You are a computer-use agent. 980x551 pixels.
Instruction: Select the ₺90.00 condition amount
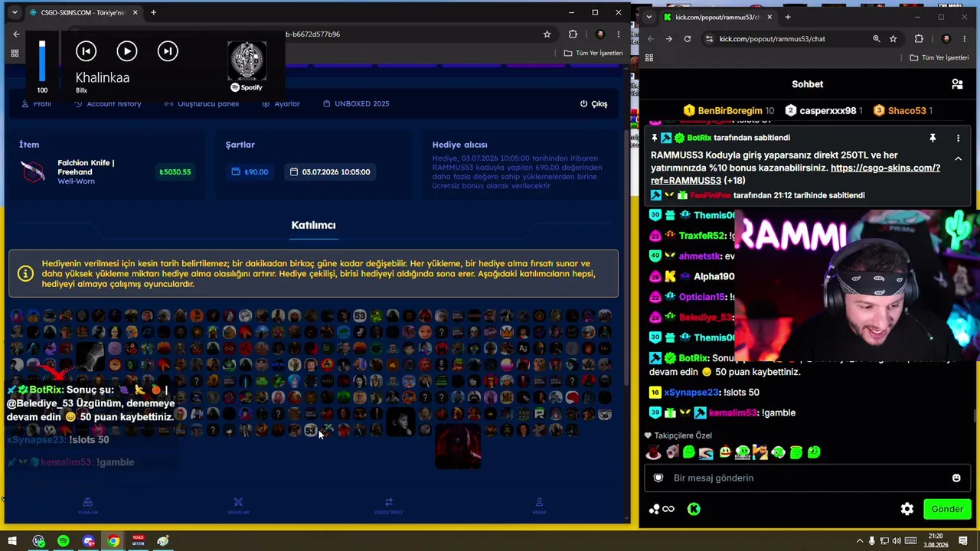pyautogui.click(x=250, y=171)
